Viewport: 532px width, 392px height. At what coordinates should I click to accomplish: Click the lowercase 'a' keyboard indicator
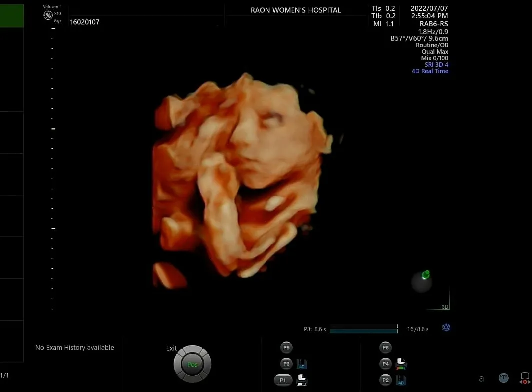pyautogui.click(x=481, y=379)
